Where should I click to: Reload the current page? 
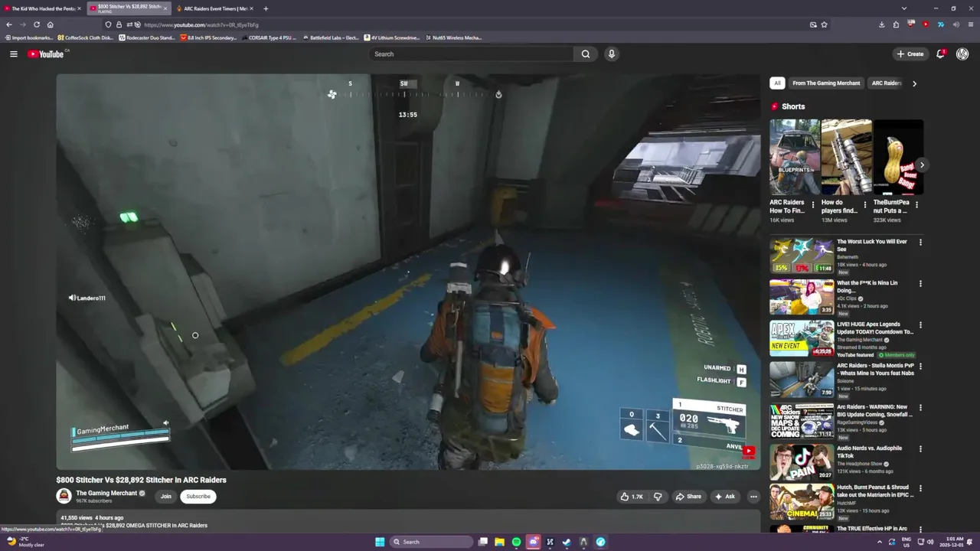(36, 24)
